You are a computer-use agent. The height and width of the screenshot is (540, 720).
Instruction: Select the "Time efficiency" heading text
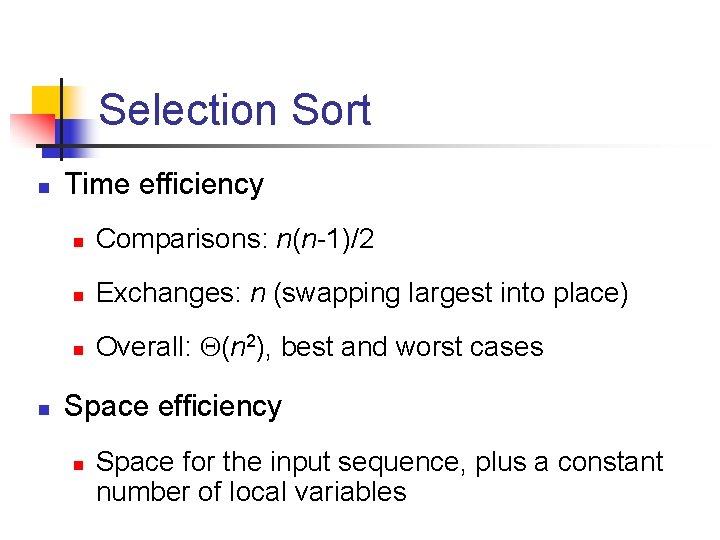pos(163,185)
